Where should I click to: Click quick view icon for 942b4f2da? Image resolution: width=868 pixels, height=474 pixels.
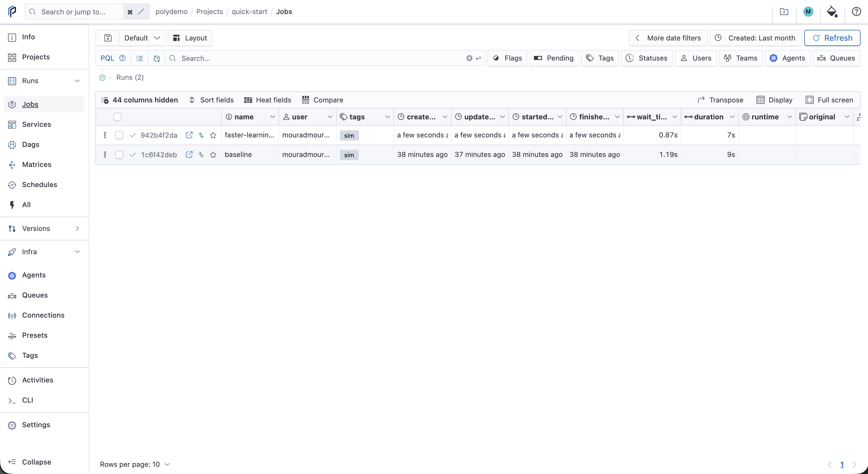[x=201, y=135]
